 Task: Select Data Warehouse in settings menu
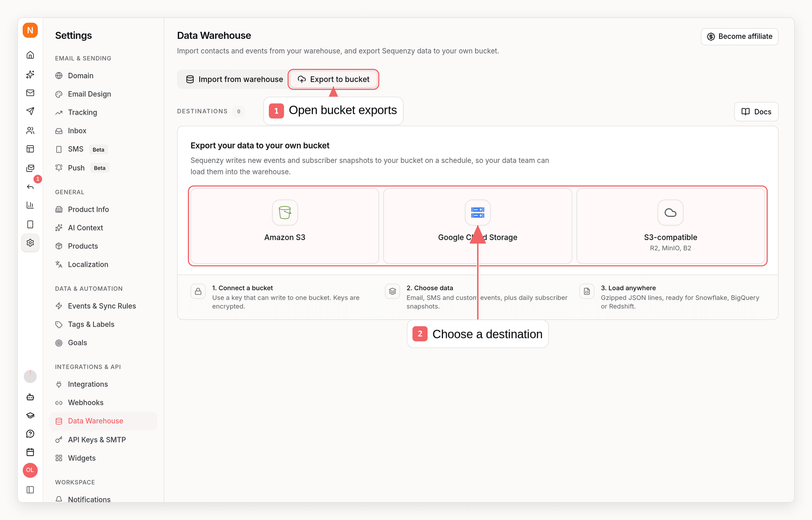pyautogui.click(x=103, y=421)
